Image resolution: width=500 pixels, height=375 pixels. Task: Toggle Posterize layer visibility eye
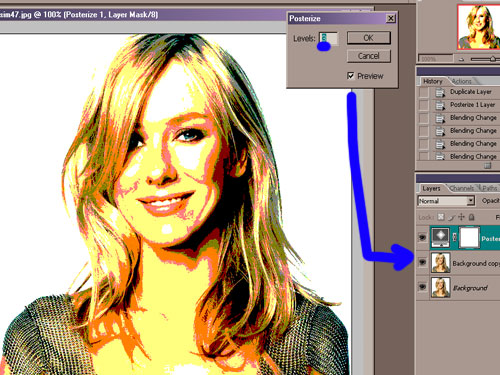tap(422, 237)
